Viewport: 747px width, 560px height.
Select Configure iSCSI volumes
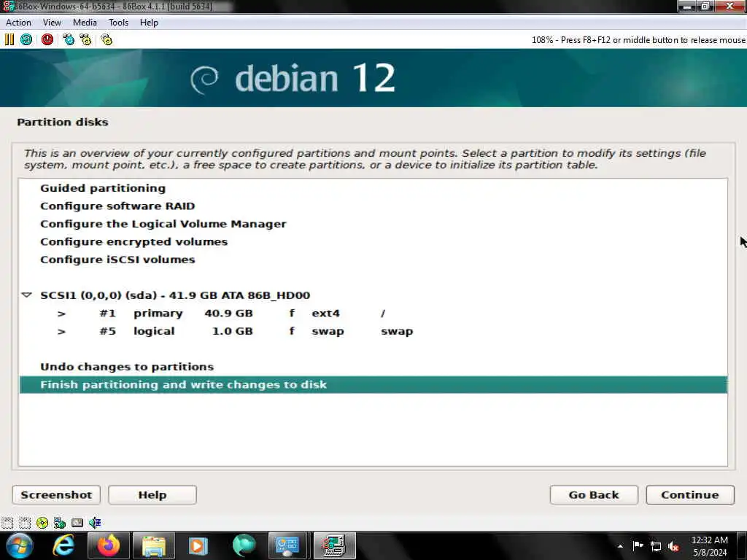373,260
